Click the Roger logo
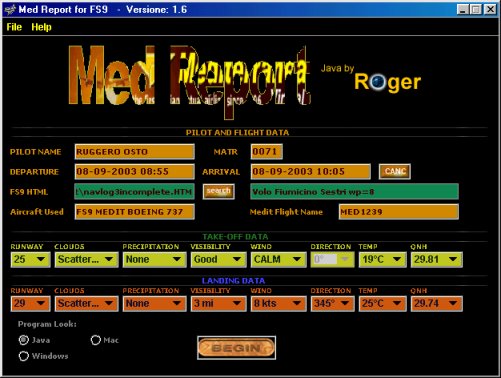501x378 pixels. 387,82
